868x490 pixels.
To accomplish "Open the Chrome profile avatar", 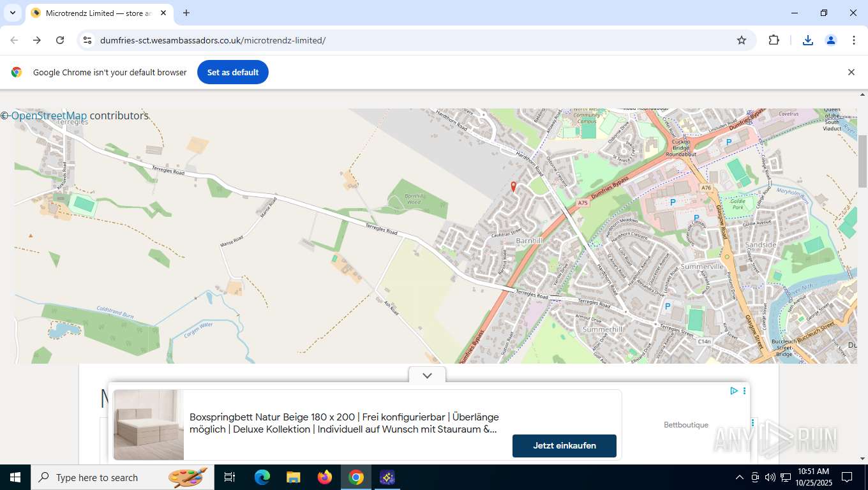I will coord(831,40).
